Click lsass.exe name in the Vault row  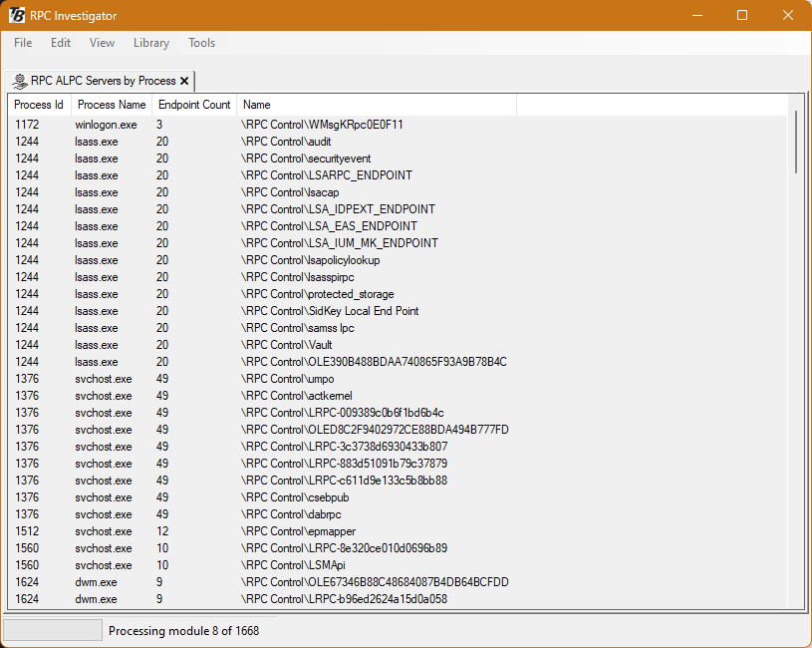coord(97,345)
